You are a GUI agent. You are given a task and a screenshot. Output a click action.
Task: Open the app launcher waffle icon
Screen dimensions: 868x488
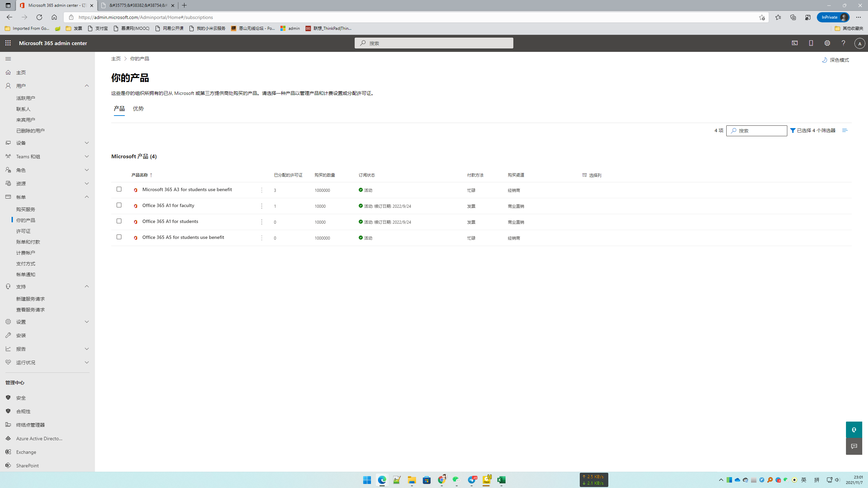click(8, 43)
